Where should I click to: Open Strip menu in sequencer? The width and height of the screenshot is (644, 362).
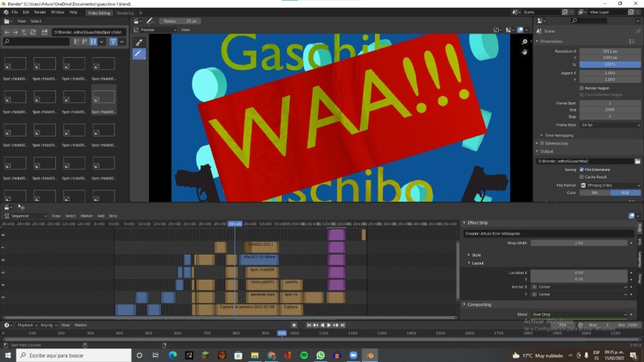[113, 216]
